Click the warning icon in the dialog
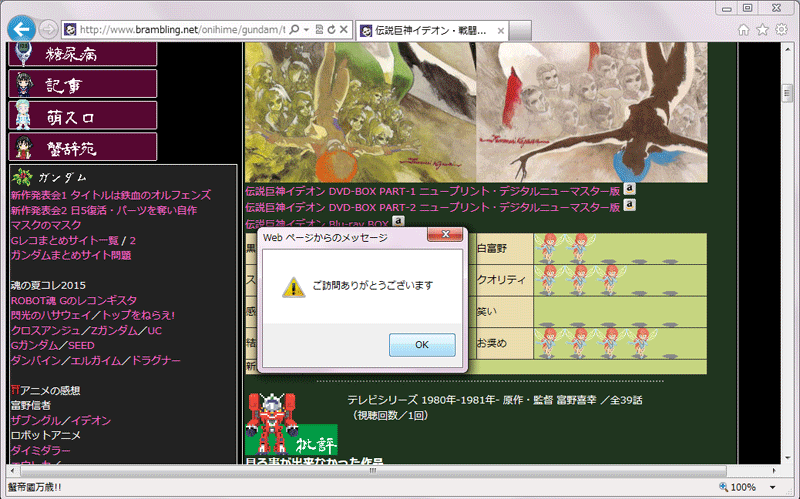 pos(293,287)
